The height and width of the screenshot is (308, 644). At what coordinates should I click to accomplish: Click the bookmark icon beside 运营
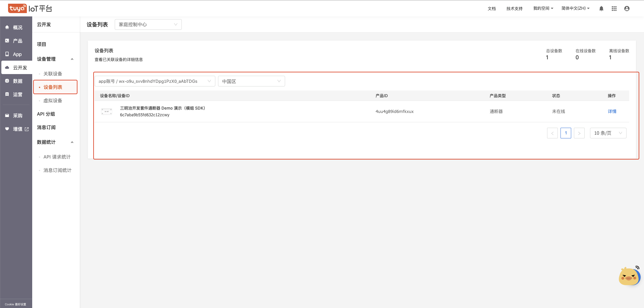7,95
